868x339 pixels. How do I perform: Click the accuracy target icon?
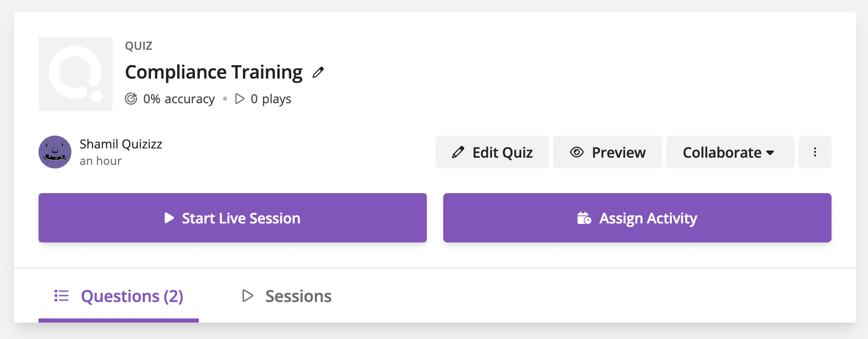(131, 99)
